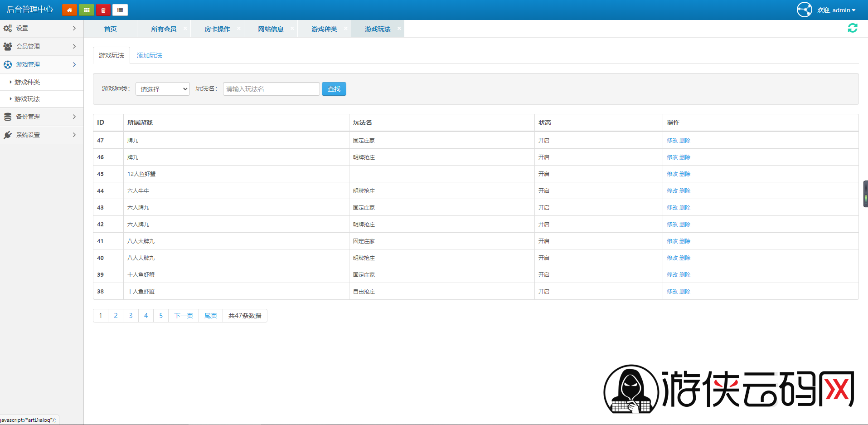The width and height of the screenshot is (868, 425).
Task: Switch to the 所有会员 tab
Action: point(164,29)
